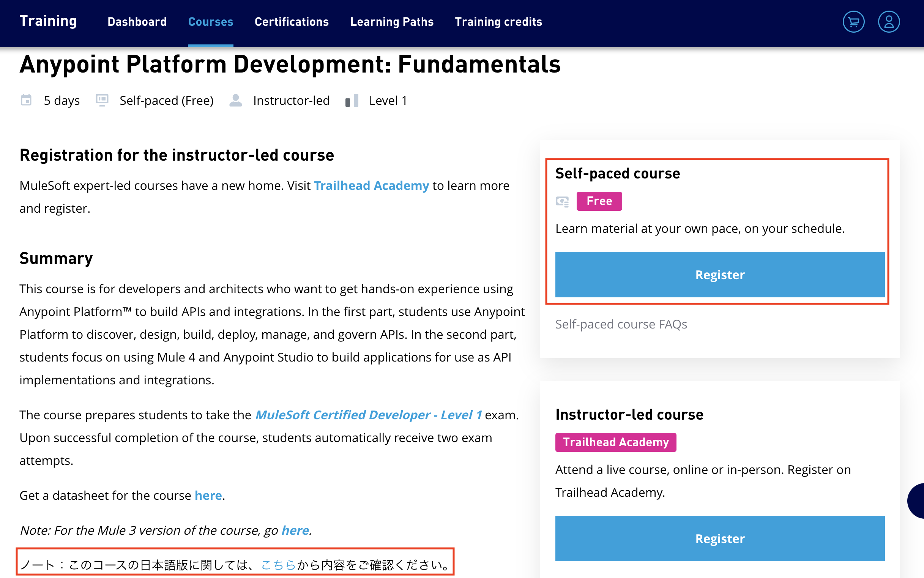Register for the Self-paced course
924x578 pixels.
[x=719, y=275]
